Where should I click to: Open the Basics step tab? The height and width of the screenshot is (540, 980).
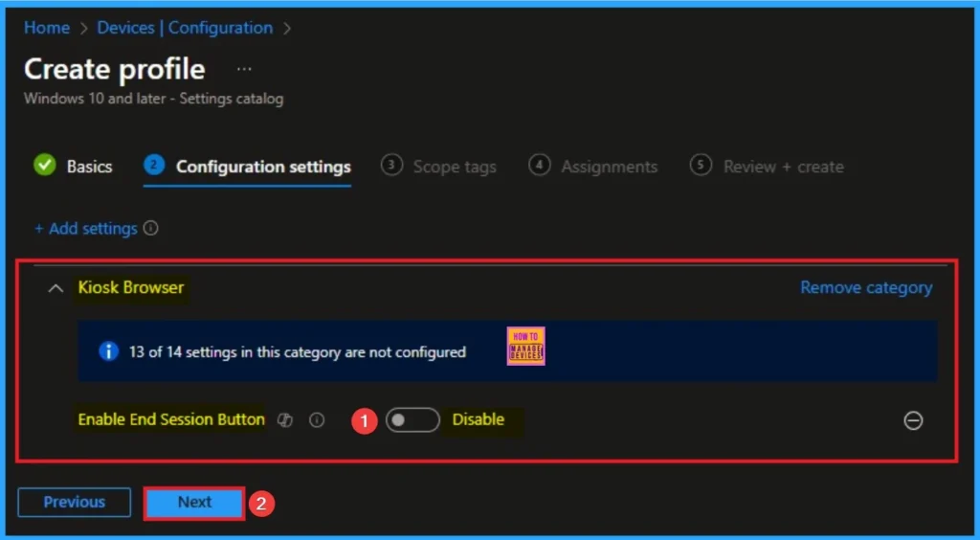coord(89,167)
